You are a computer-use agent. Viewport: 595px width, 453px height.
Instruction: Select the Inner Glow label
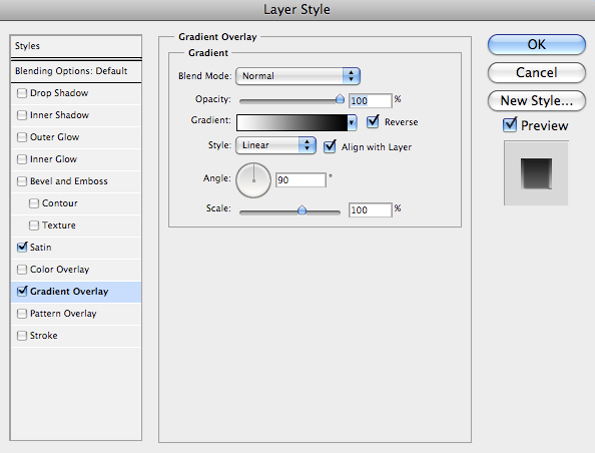[54, 159]
